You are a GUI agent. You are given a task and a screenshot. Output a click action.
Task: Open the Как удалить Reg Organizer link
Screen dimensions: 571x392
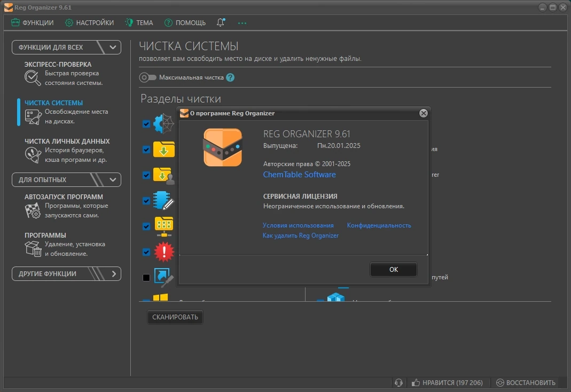(x=301, y=236)
